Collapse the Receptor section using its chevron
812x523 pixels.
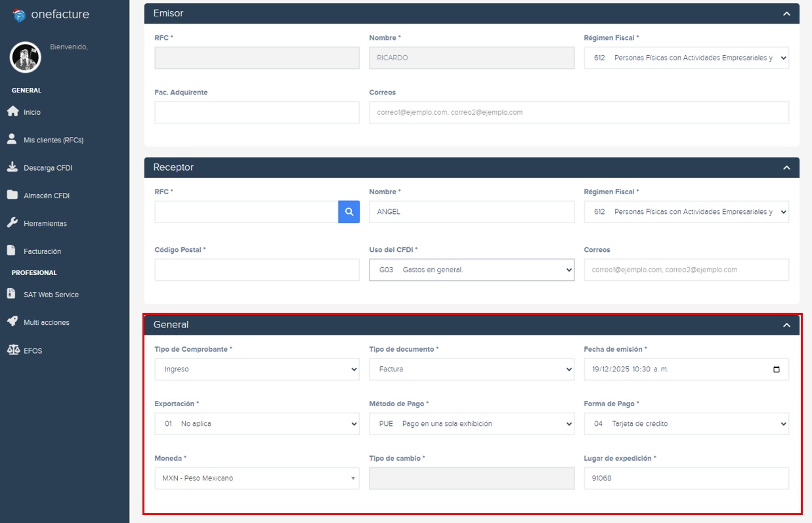[786, 168]
